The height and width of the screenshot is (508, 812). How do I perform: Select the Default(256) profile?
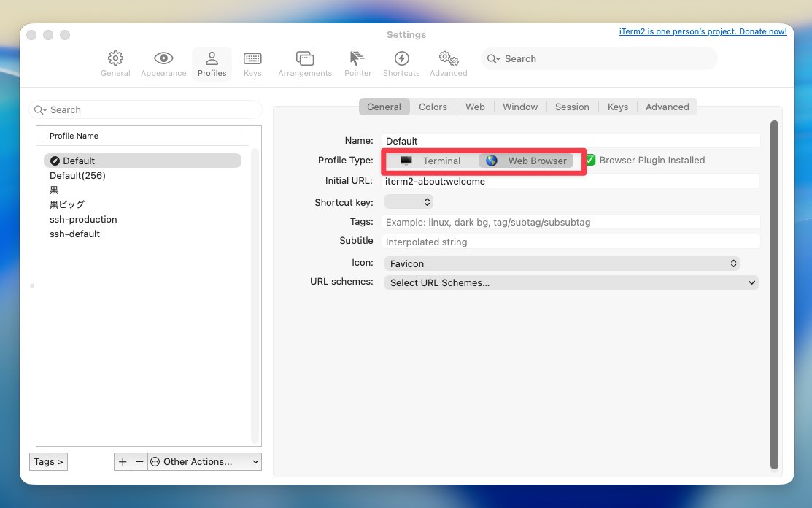[142, 176]
